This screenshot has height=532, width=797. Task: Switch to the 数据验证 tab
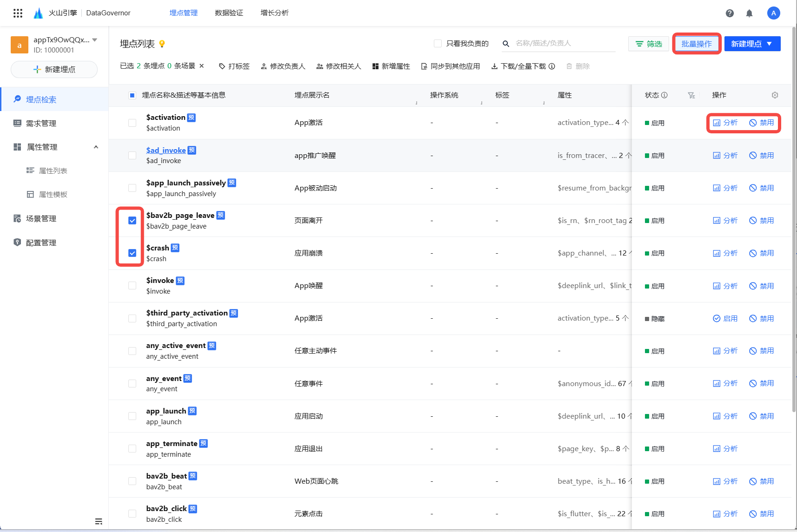coord(229,13)
